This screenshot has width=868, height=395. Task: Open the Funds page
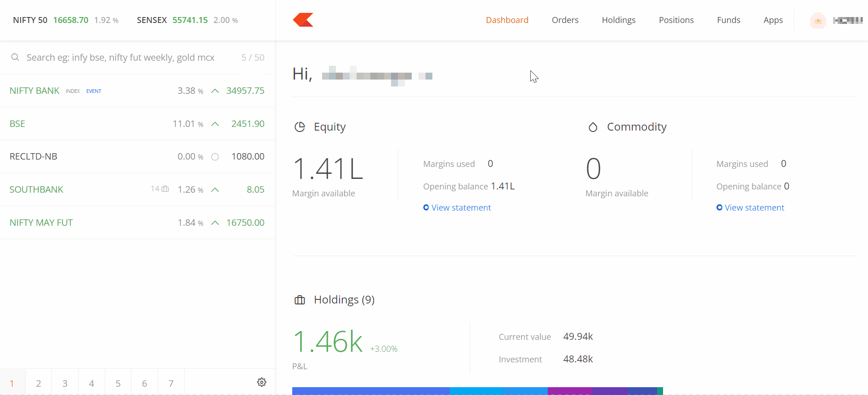pyautogui.click(x=728, y=20)
